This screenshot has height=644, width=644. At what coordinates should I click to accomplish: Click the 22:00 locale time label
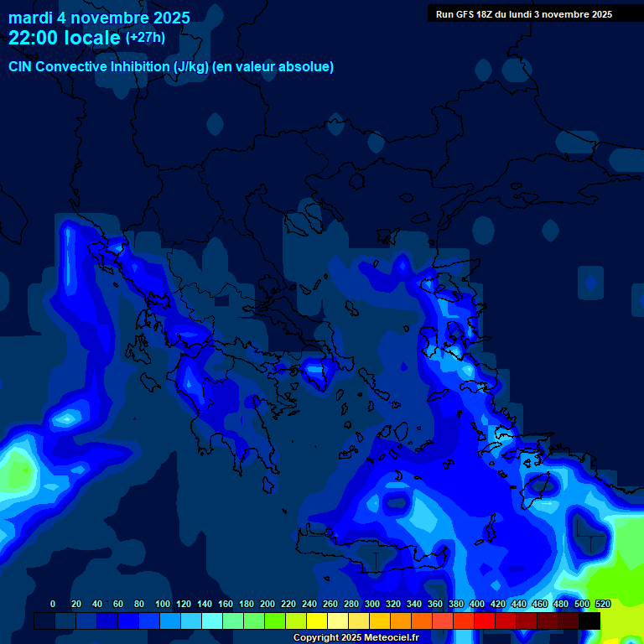64,39
